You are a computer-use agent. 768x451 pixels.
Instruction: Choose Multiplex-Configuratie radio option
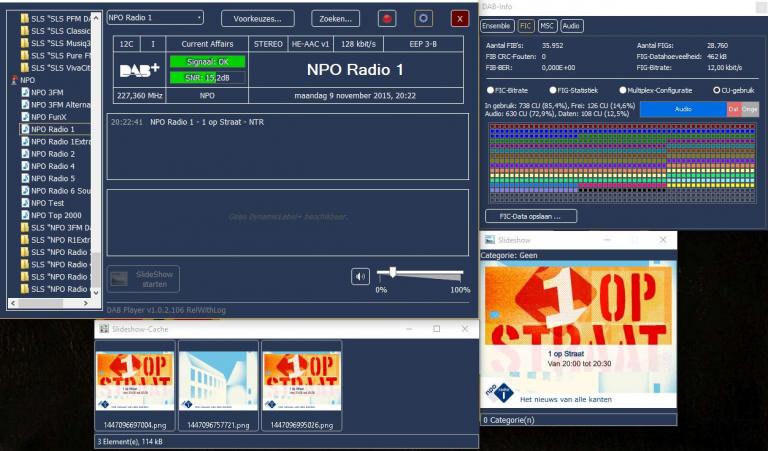point(622,90)
